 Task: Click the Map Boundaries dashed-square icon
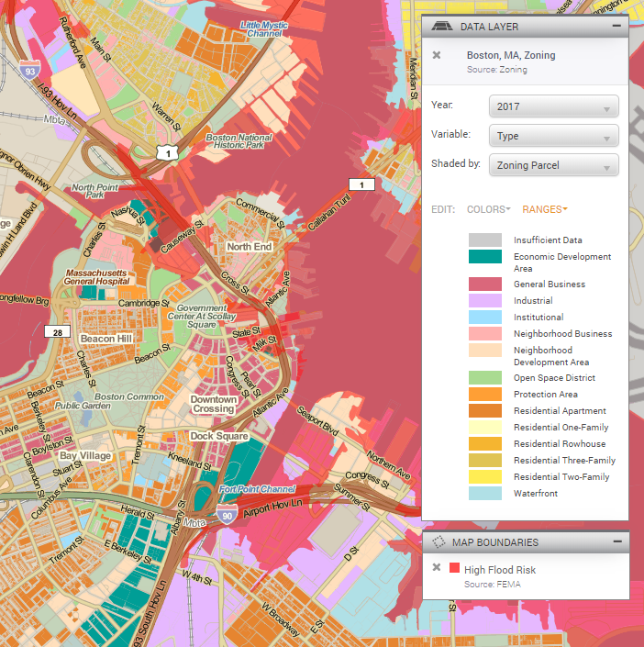click(x=439, y=541)
